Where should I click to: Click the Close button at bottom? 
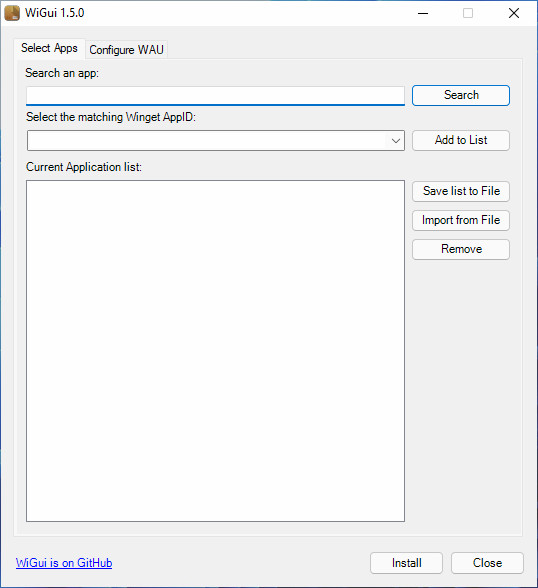click(487, 563)
